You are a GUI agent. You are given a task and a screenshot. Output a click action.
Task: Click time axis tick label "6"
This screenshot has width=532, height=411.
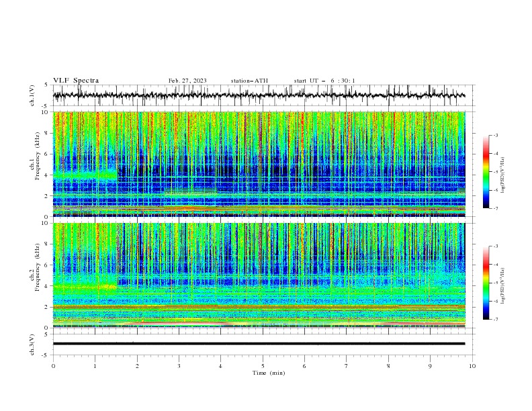304,366
